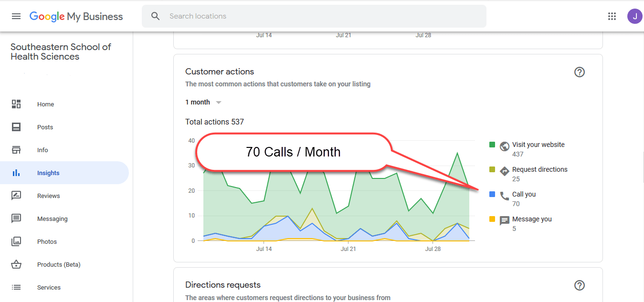The image size is (644, 302).
Task: Open the Google apps grid
Action: coord(612,16)
